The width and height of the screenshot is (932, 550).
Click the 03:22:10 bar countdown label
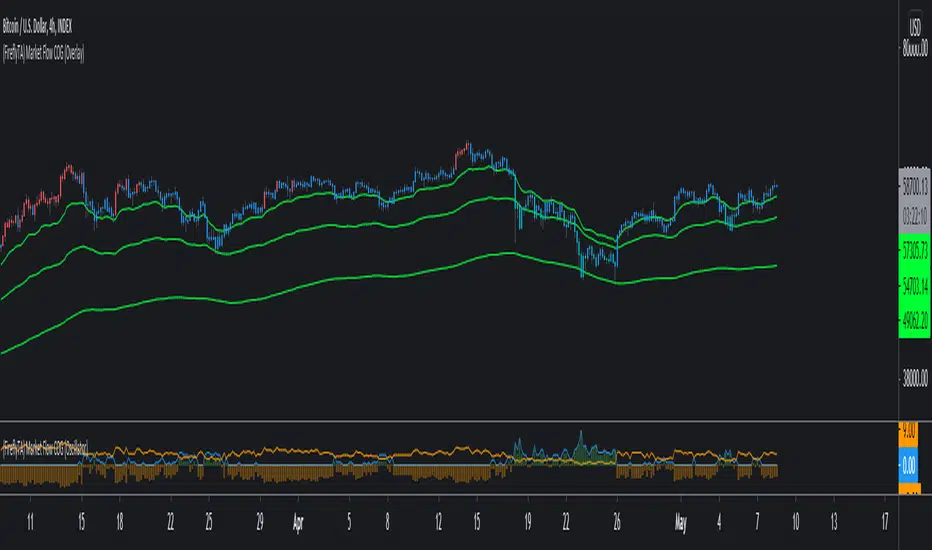pyautogui.click(x=915, y=214)
